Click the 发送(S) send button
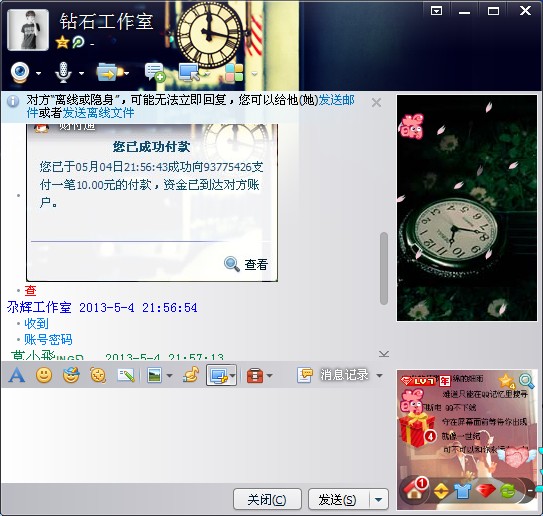543x516 pixels. pyautogui.click(x=338, y=499)
